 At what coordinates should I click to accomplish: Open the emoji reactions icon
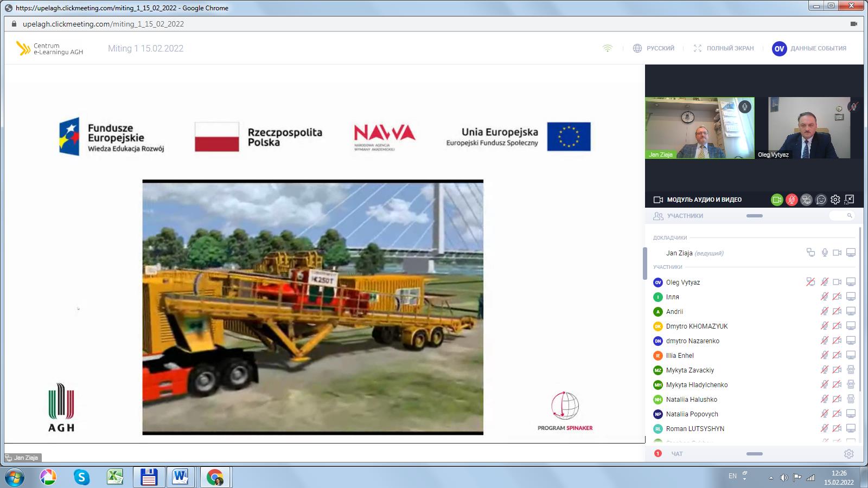821,200
